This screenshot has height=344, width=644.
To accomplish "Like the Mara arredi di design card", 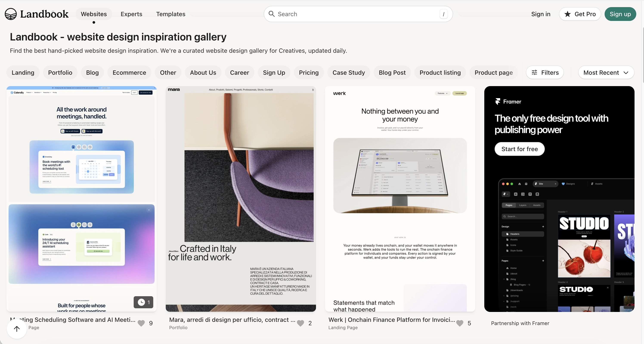I will (x=300, y=323).
